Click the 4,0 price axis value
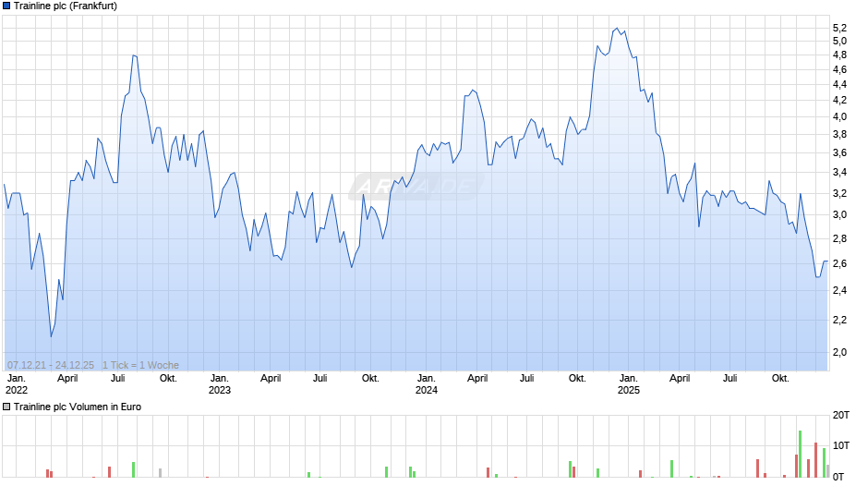 pos(839,117)
